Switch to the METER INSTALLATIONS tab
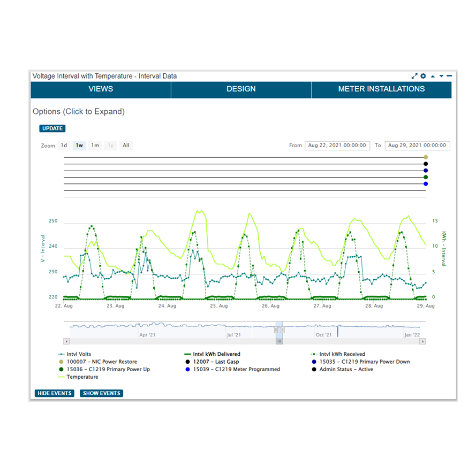 381,89
